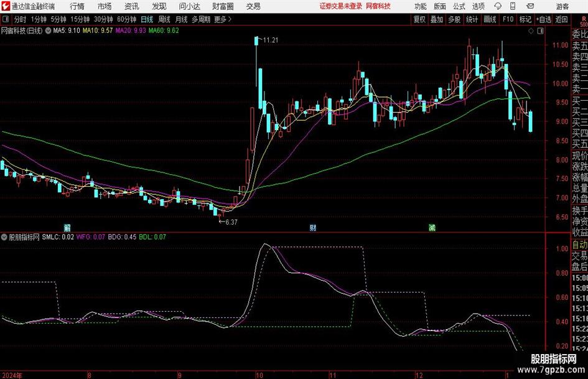Toggle the left panel layout icon
The image size is (588, 379).
pos(6,19)
